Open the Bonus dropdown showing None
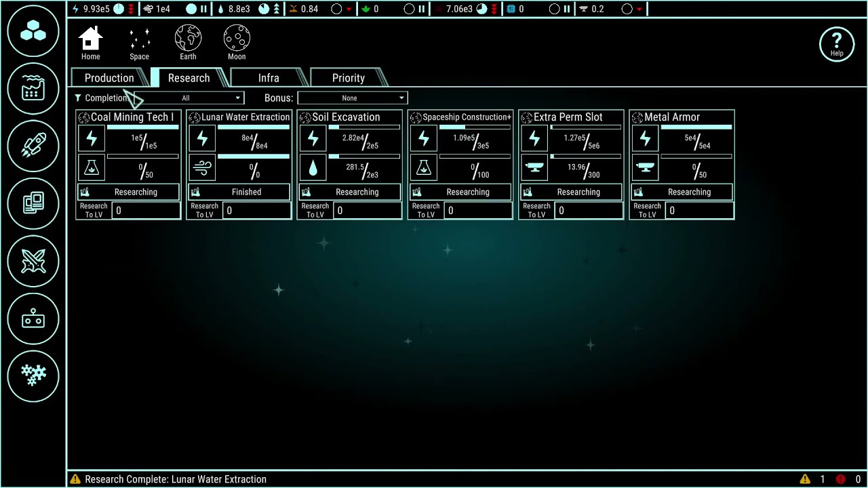This screenshot has height=488, width=868. (x=353, y=98)
